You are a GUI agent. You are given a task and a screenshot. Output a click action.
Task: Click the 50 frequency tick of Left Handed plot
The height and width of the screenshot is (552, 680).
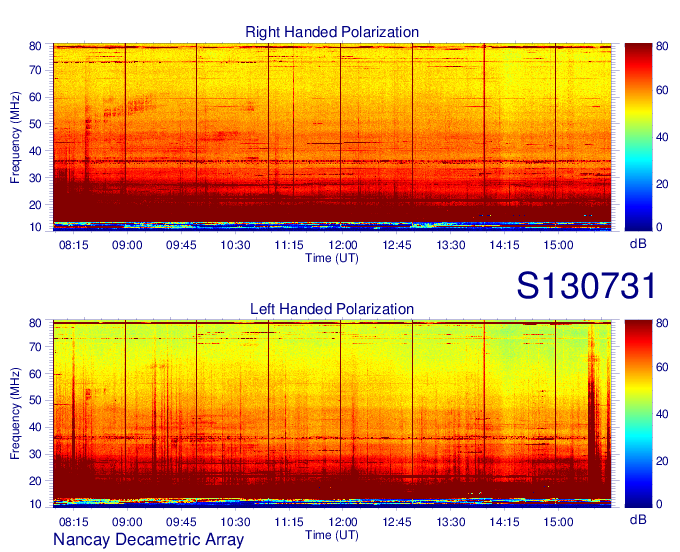click(x=35, y=400)
